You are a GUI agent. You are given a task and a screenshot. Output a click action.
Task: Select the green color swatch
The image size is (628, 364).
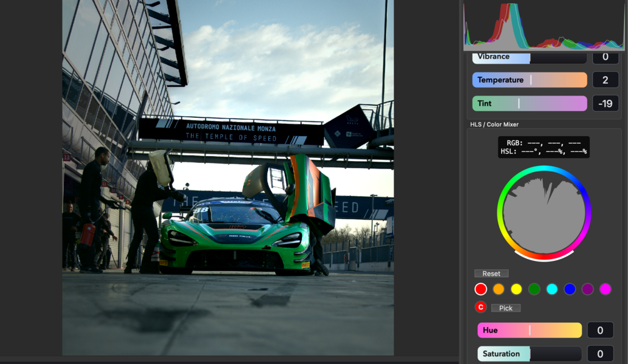[x=534, y=289]
